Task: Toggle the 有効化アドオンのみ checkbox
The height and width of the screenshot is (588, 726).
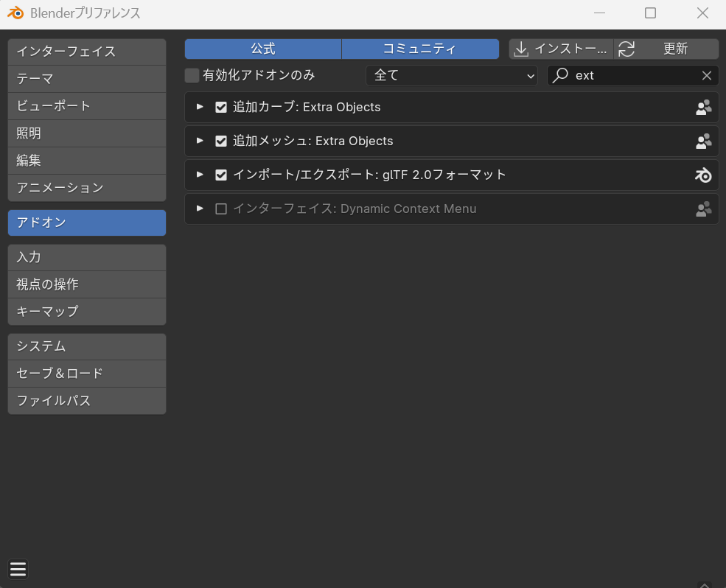Action: [x=192, y=75]
